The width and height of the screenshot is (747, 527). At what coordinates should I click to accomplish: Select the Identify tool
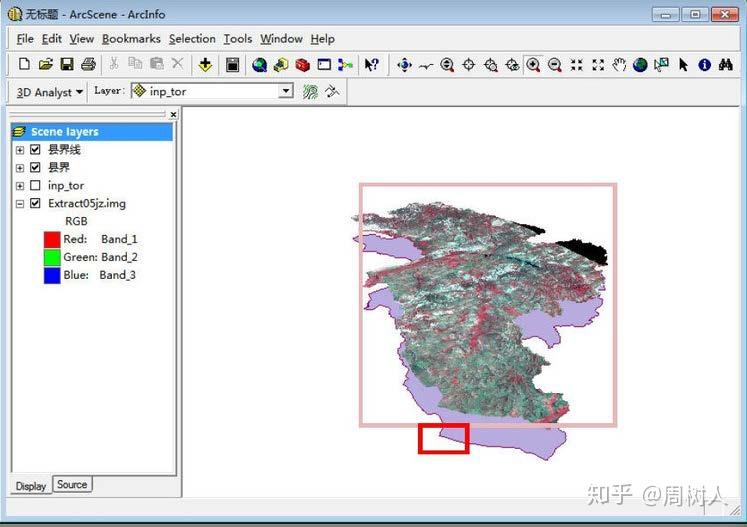[x=704, y=65]
